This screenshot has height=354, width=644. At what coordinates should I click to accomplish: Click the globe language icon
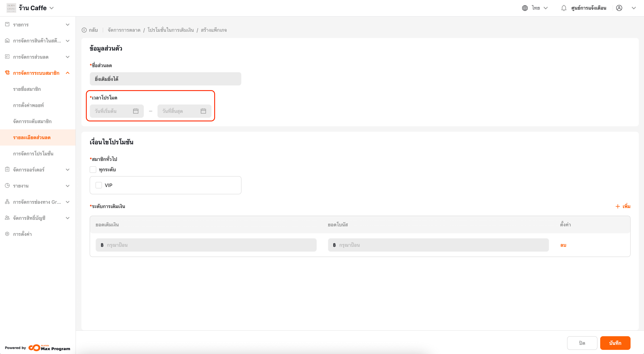point(525,8)
